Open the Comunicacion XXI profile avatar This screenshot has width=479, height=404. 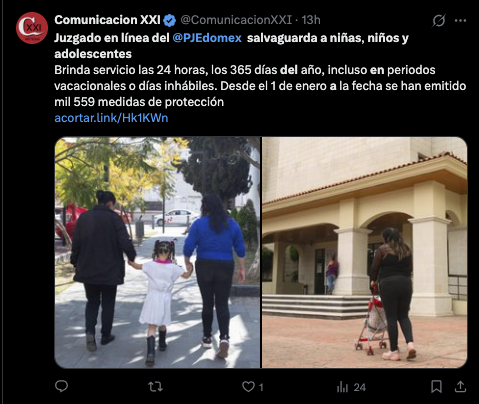pyautogui.click(x=32, y=28)
